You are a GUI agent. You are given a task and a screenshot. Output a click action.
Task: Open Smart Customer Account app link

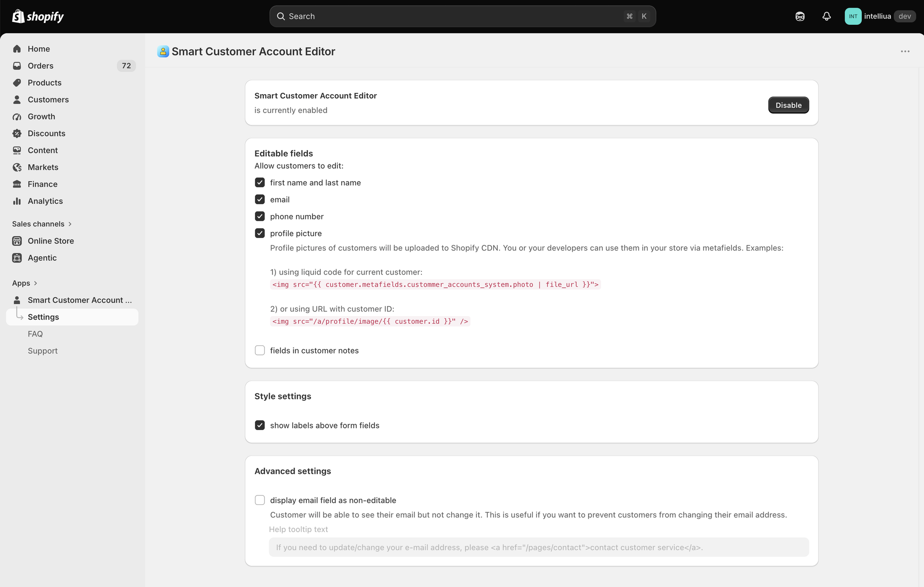click(72, 300)
